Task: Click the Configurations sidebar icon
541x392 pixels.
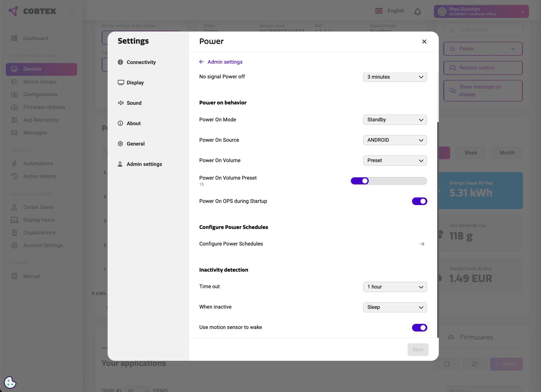Action: pyautogui.click(x=14, y=95)
